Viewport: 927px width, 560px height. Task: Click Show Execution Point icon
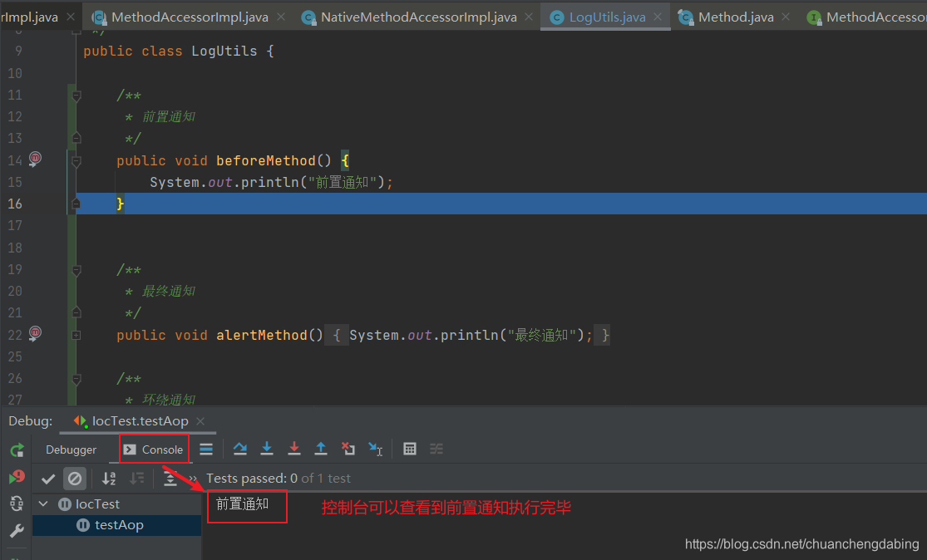coord(205,449)
